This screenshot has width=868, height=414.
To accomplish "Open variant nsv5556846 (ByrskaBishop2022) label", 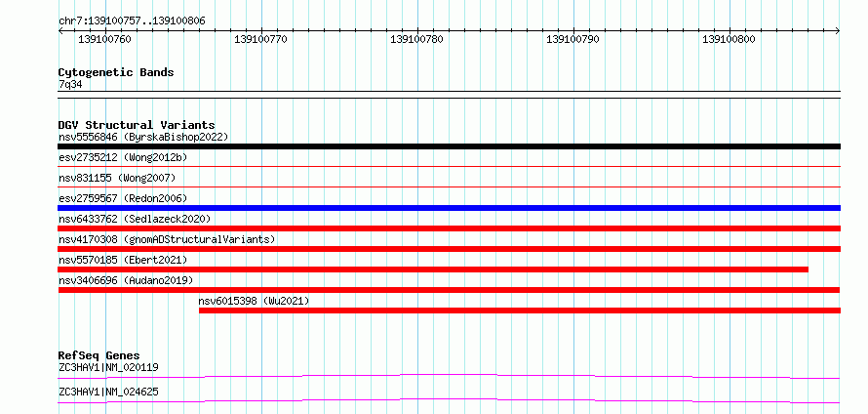I will click(143, 137).
